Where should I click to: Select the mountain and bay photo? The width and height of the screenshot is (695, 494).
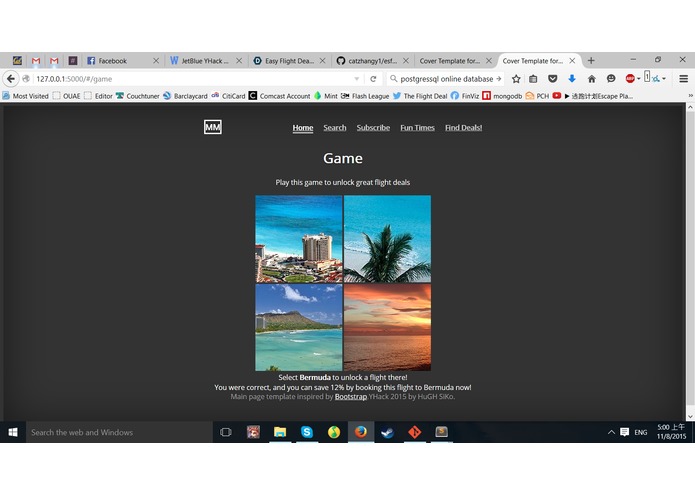click(x=299, y=327)
